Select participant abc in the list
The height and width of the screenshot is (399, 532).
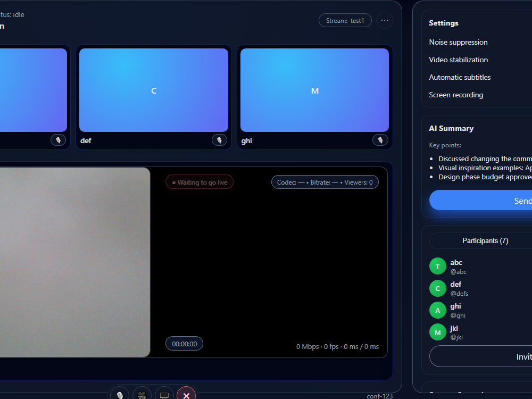pos(480,267)
